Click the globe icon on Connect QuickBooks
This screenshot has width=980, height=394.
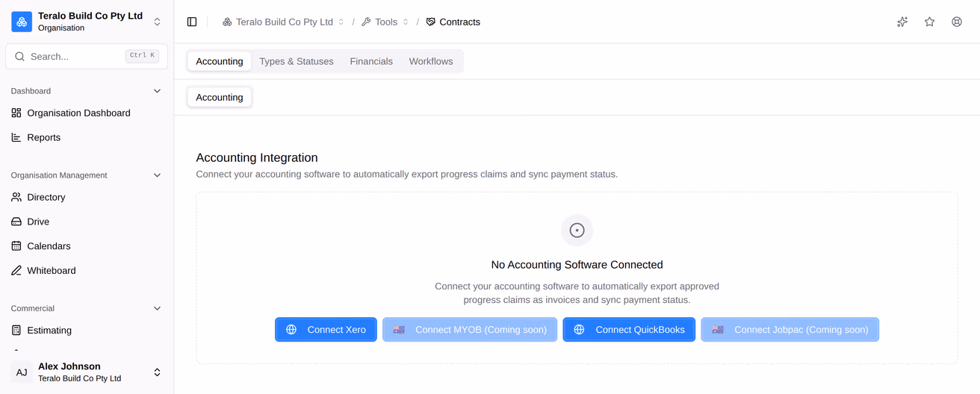pyautogui.click(x=579, y=330)
